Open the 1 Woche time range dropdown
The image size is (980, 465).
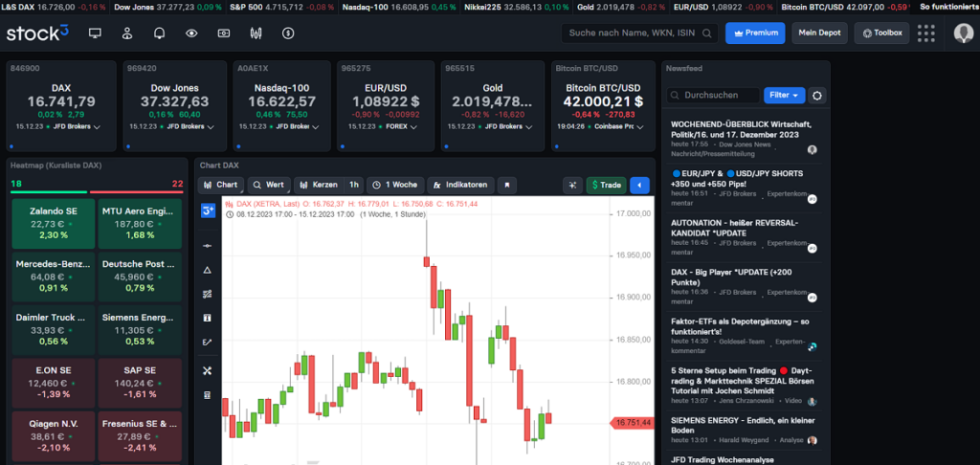click(393, 185)
